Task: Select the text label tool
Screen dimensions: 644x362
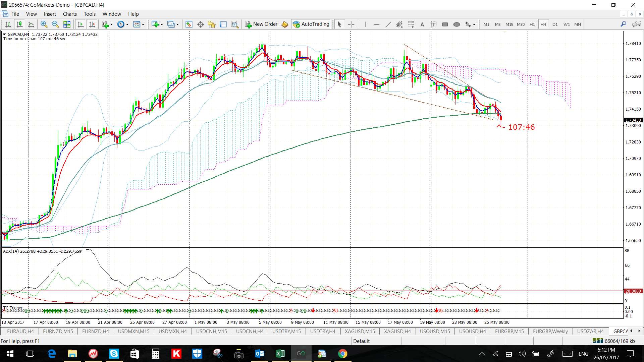Action: coord(433,24)
